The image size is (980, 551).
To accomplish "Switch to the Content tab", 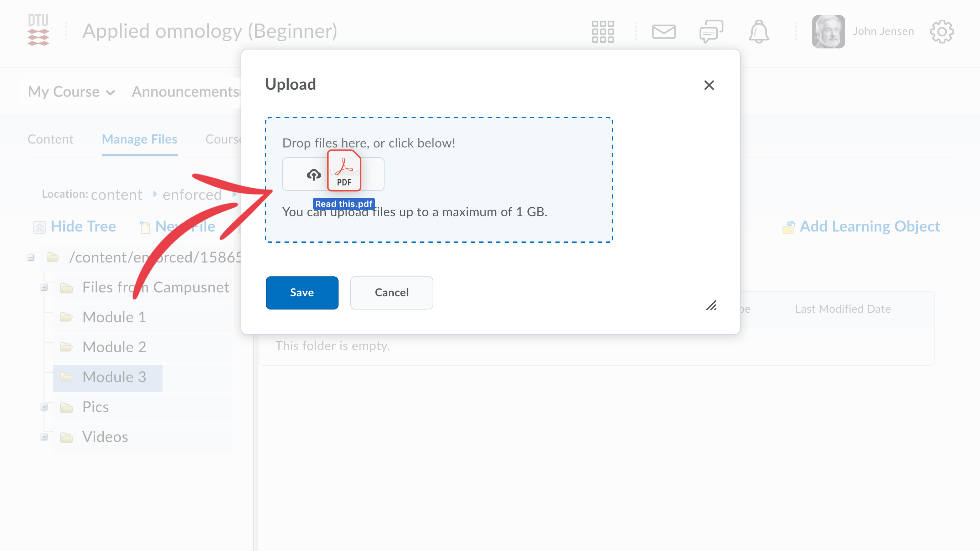I will click(x=50, y=139).
